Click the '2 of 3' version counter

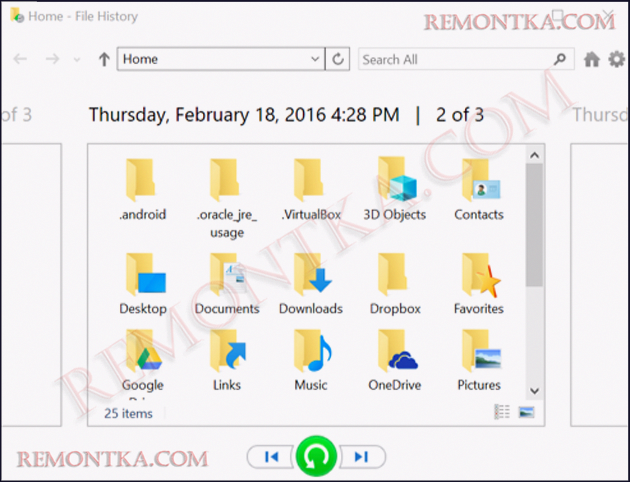click(460, 115)
